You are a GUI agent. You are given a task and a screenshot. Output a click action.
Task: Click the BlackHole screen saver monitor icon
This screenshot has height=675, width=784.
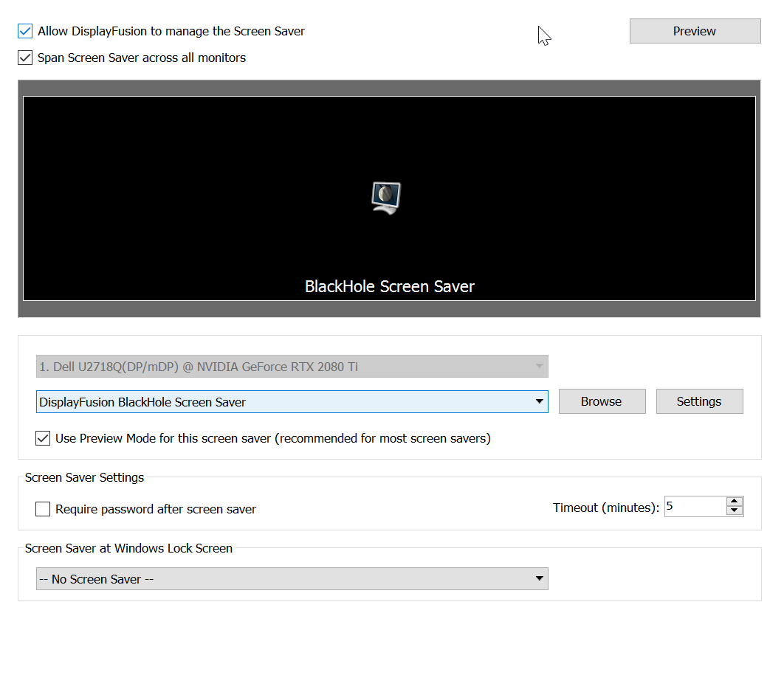pyautogui.click(x=386, y=198)
